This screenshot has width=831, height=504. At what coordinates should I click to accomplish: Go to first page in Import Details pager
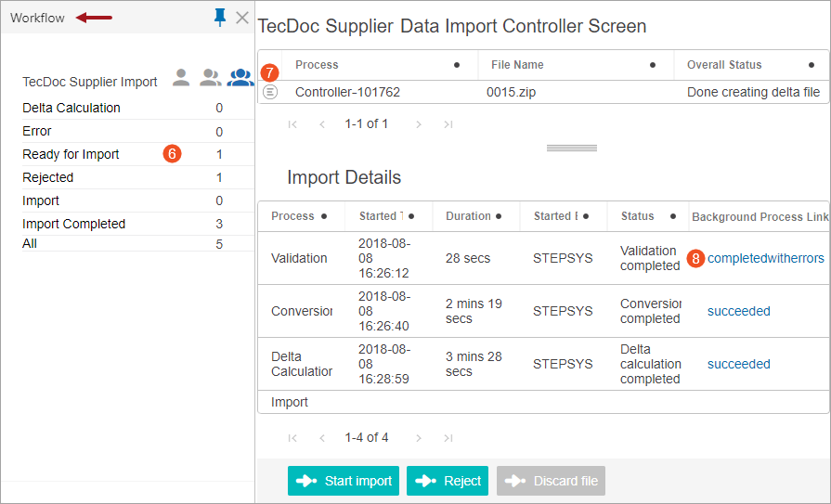coord(292,438)
